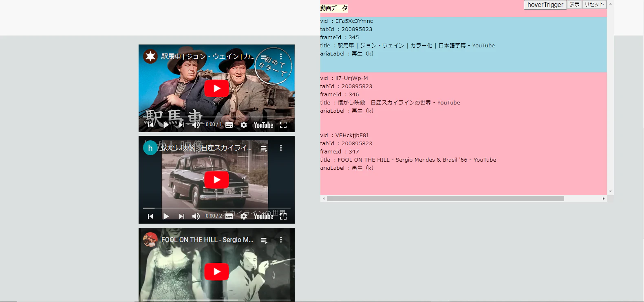Select title row '駅馬車 | ジョン・ウェイン | カラー化'

[408, 45]
